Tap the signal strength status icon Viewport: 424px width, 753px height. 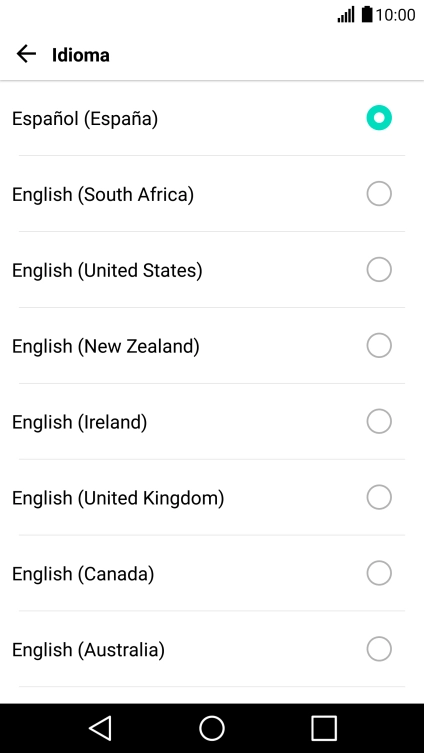coord(346,14)
